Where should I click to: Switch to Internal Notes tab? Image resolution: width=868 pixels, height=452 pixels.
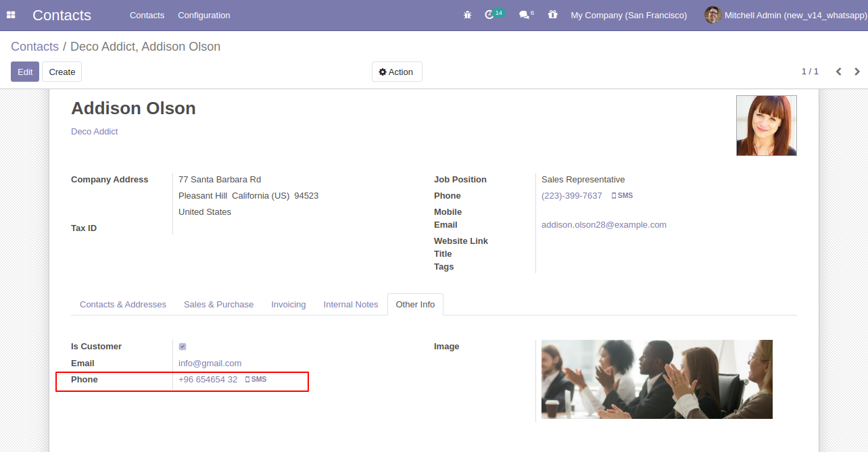(351, 305)
